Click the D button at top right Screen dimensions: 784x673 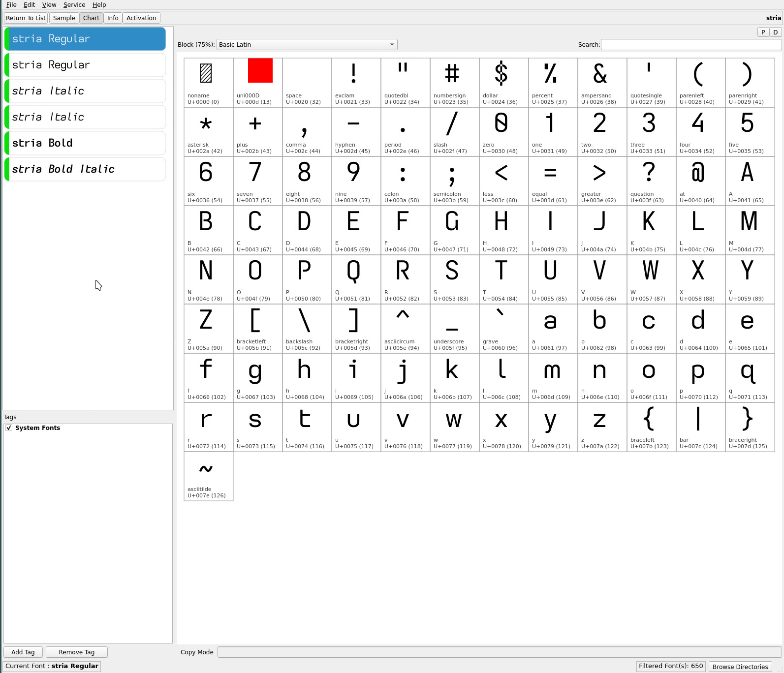[775, 32]
